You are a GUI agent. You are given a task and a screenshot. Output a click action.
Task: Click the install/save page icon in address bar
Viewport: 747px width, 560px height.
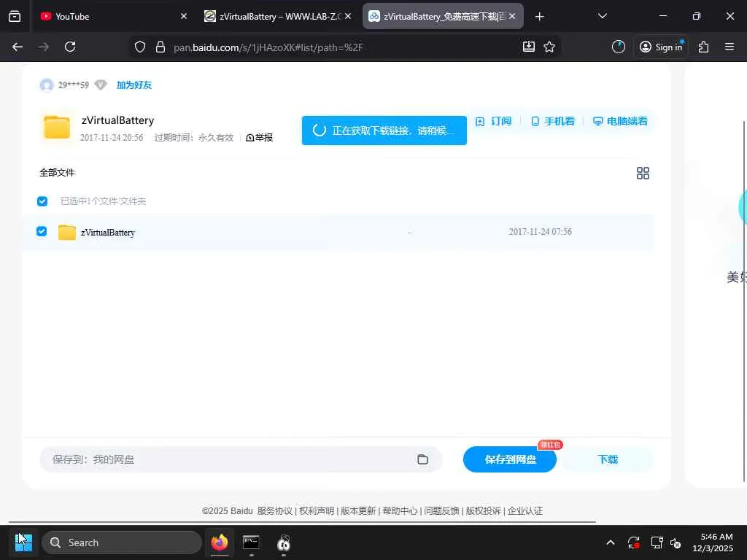pyautogui.click(x=529, y=47)
